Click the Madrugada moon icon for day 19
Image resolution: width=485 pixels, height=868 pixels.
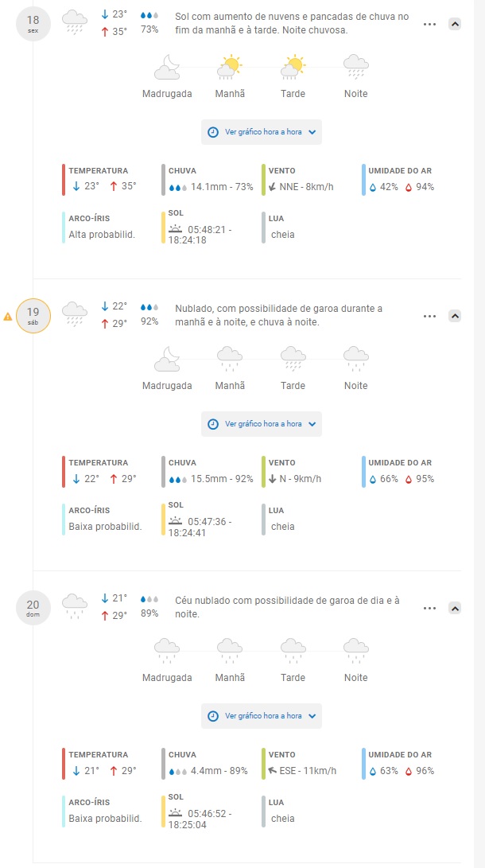[x=167, y=360]
